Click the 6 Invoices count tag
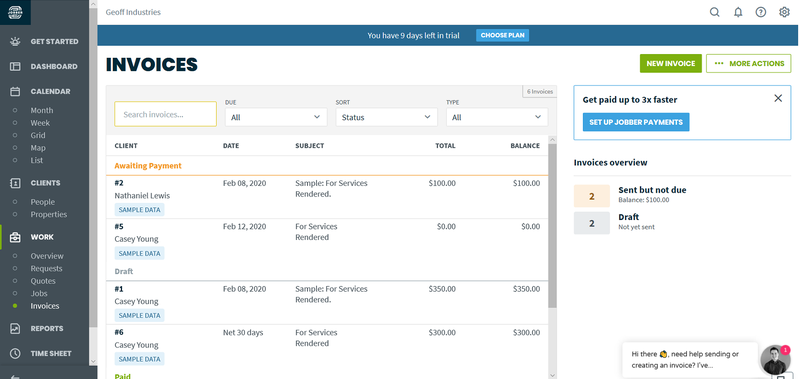The image size is (800, 379). click(540, 91)
